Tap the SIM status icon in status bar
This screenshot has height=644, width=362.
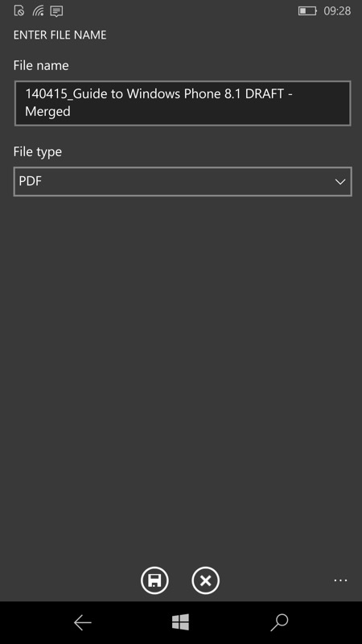tap(19, 10)
